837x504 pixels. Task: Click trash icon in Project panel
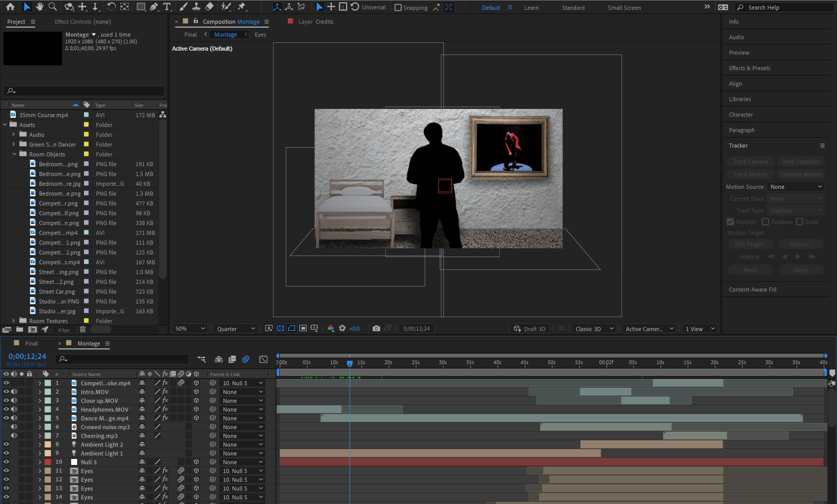83,329
